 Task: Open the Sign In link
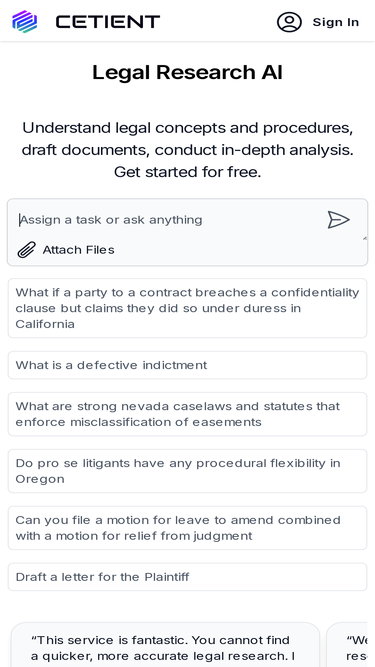[335, 22]
